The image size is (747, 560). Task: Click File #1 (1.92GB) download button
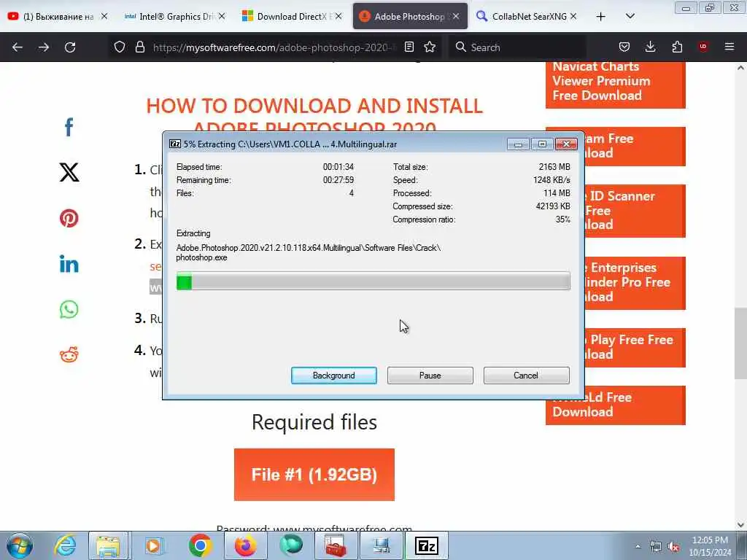pos(314,475)
